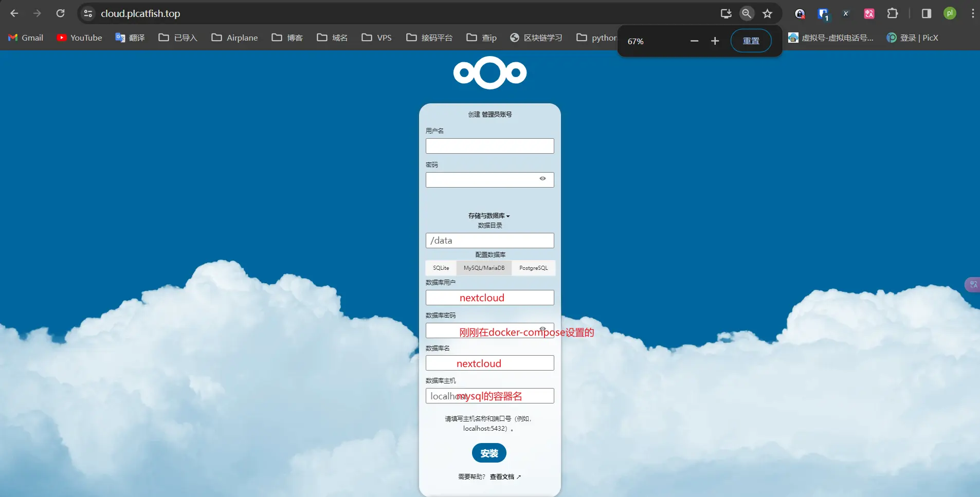Open the 已导入 bookmarks folder

pyautogui.click(x=178, y=38)
